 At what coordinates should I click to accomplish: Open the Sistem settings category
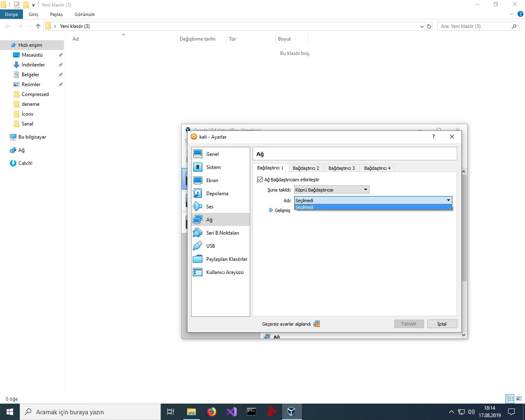[221, 167]
